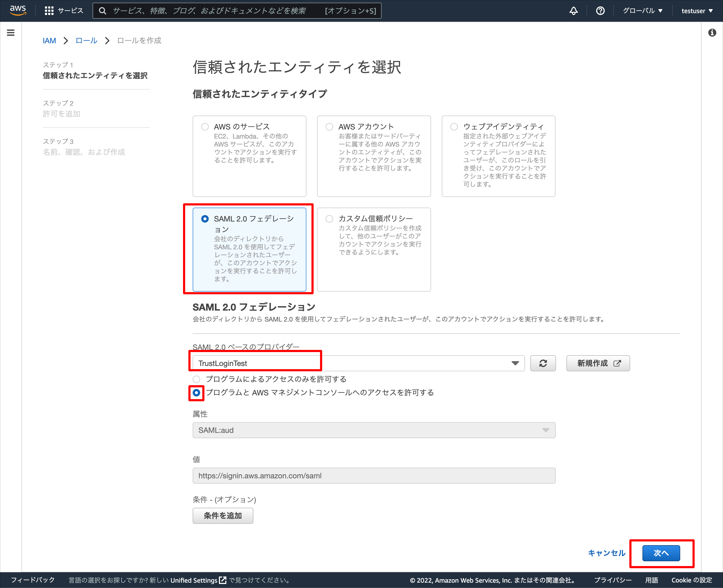Click the refresh provider list icon button
This screenshot has height=588, width=723.
pyautogui.click(x=543, y=363)
